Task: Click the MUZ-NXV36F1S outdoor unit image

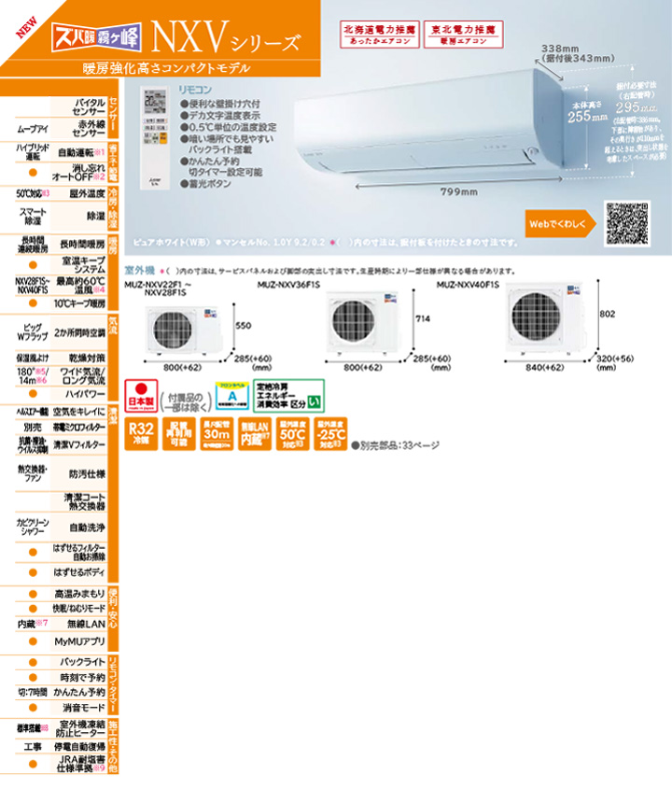Action: (x=363, y=321)
